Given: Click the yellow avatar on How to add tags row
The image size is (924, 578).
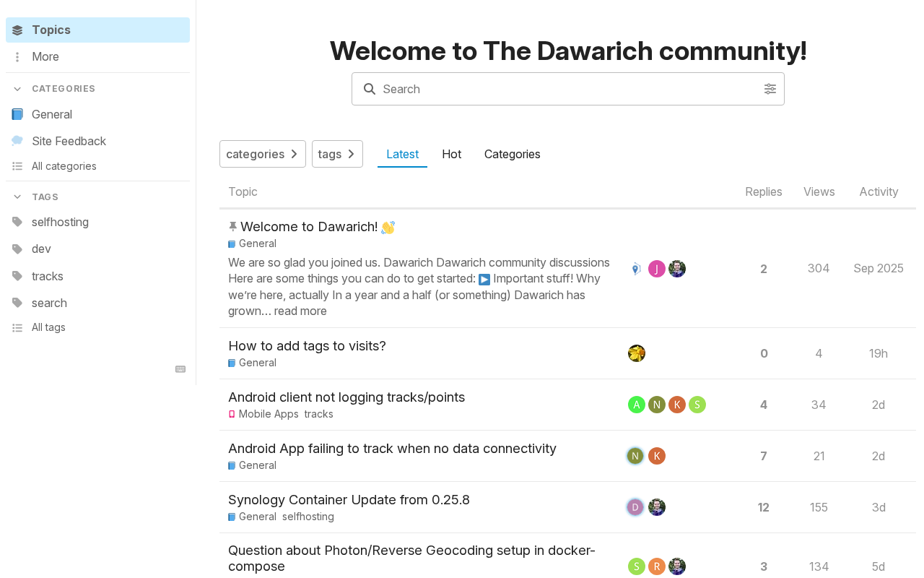Looking at the screenshot, I should tap(637, 353).
